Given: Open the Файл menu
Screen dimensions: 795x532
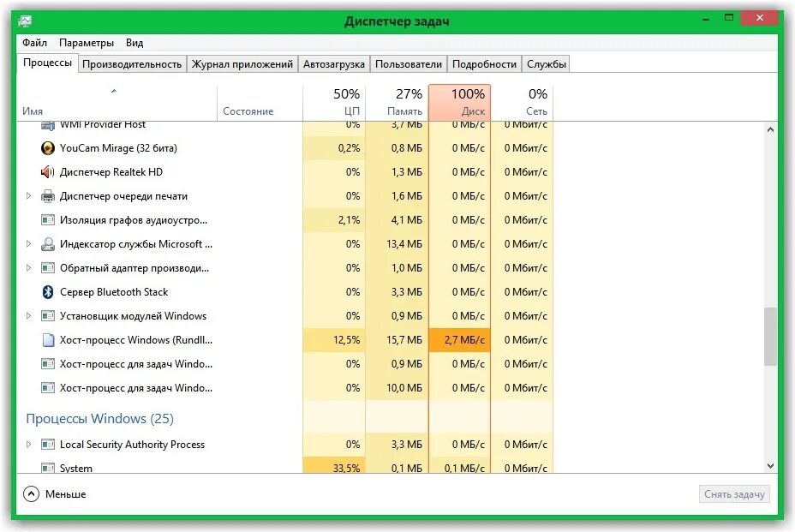Looking at the screenshot, I should point(34,43).
